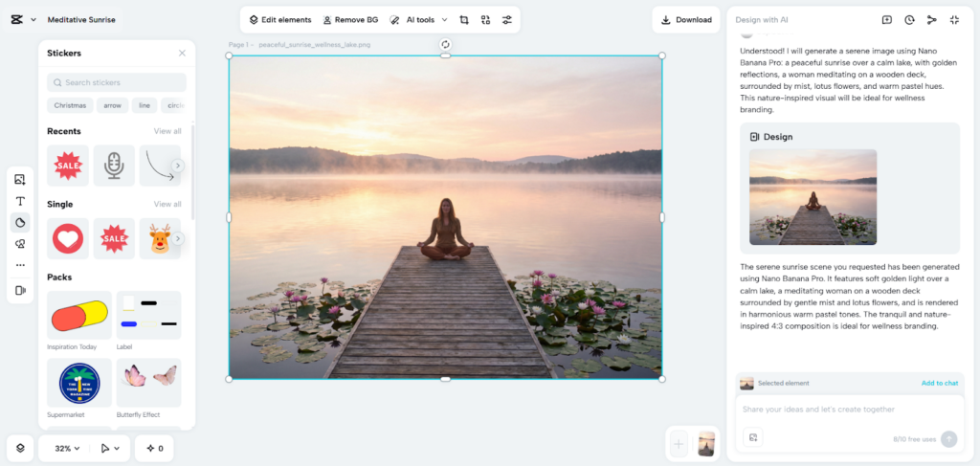This screenshot has width=980, height=466.
Task: Rename the project title Meditative Sunrise
Action: (81, 20)
